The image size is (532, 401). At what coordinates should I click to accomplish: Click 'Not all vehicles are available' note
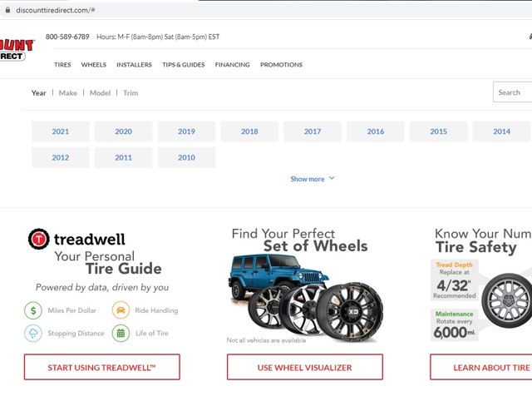266,340
